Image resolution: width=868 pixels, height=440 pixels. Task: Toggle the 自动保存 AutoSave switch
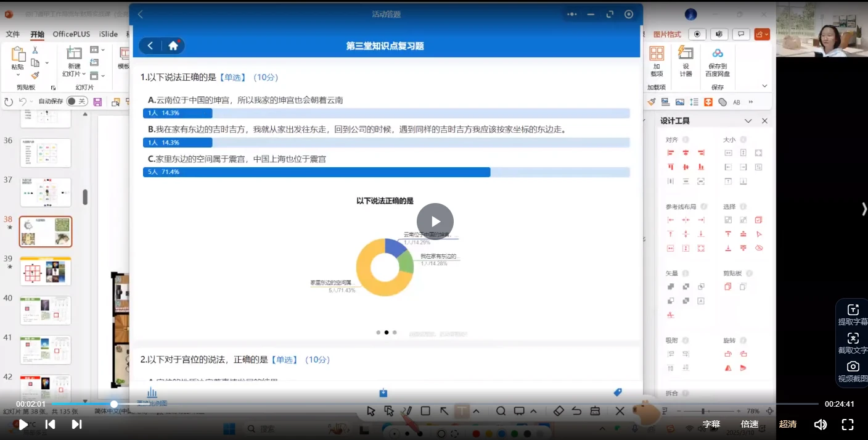pyautogui.click(x=77, y=101)
